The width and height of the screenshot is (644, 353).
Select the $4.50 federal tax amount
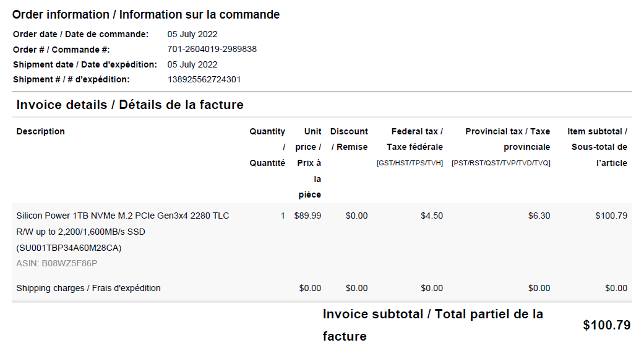[431, 216]
